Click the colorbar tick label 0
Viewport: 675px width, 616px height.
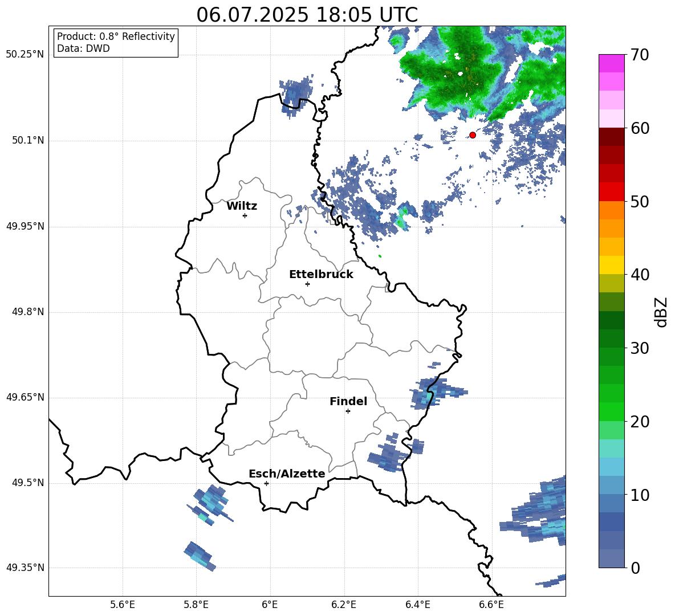(636, 568)
